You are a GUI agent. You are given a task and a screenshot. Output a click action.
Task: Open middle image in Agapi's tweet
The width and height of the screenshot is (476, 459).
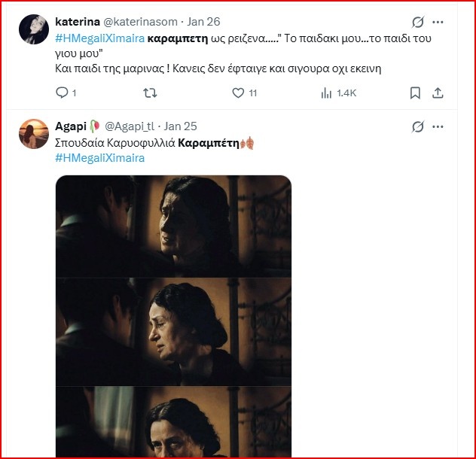tap(173, 331)
